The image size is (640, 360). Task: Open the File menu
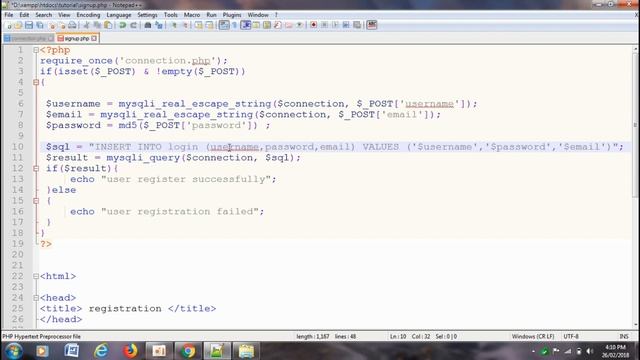click(9, 15)
